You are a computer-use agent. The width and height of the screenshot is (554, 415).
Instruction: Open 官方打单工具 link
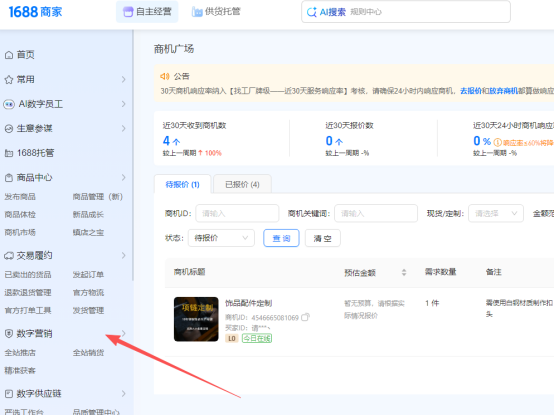[28, 310]
